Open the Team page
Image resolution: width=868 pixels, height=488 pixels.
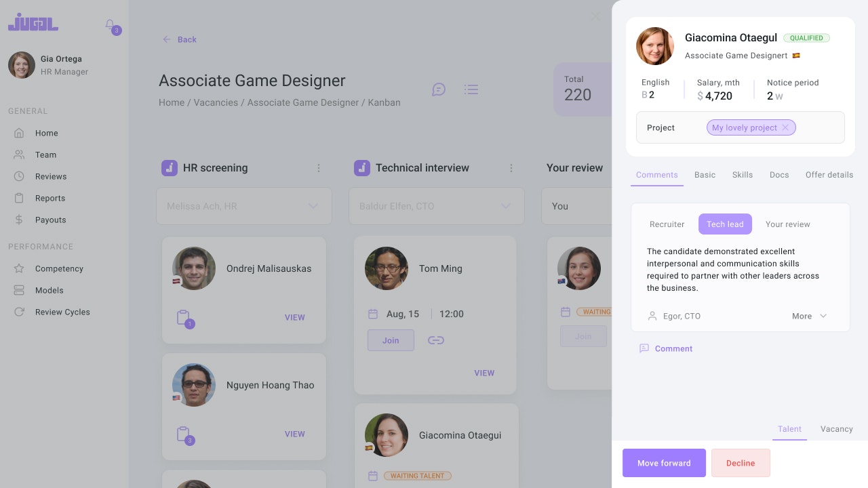point(45,155)
